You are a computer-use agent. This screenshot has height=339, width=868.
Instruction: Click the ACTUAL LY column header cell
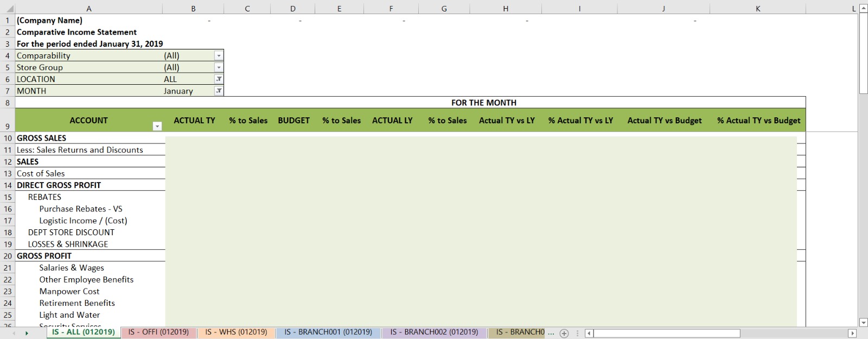(392, 120)
